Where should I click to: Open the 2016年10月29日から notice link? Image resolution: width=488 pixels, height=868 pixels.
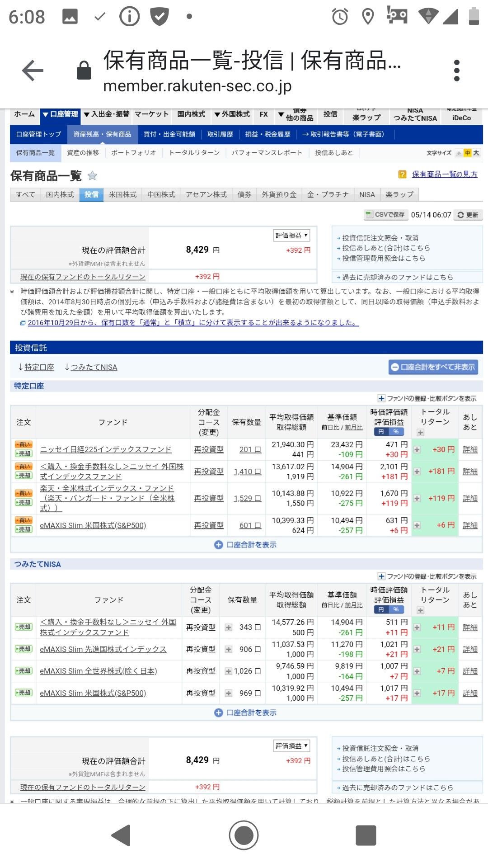193,323
